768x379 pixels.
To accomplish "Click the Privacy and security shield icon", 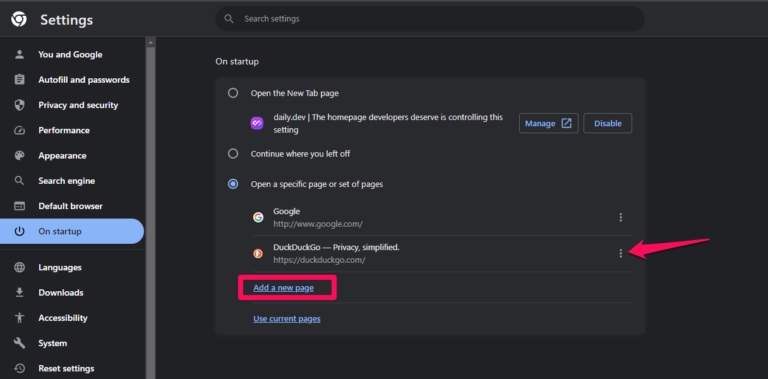I will click(20, 105).
